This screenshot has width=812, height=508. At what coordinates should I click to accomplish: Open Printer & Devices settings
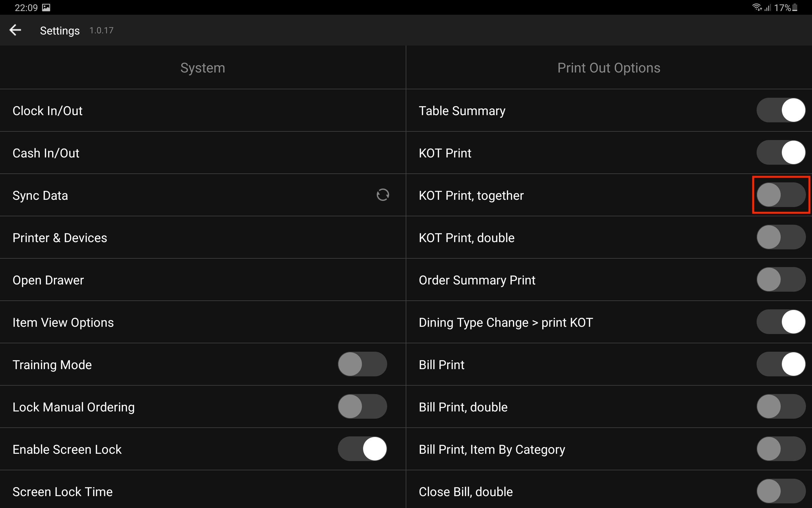pos(60,238)
